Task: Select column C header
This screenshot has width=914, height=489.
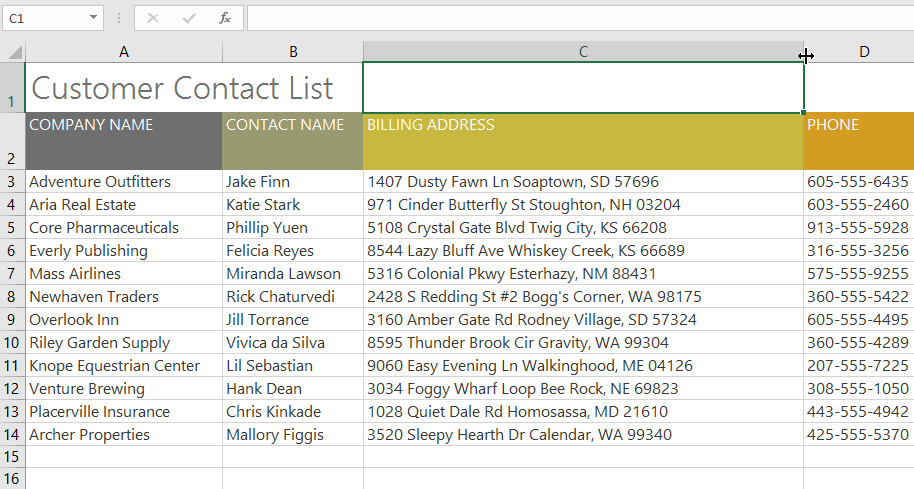Action: point(583,52)
